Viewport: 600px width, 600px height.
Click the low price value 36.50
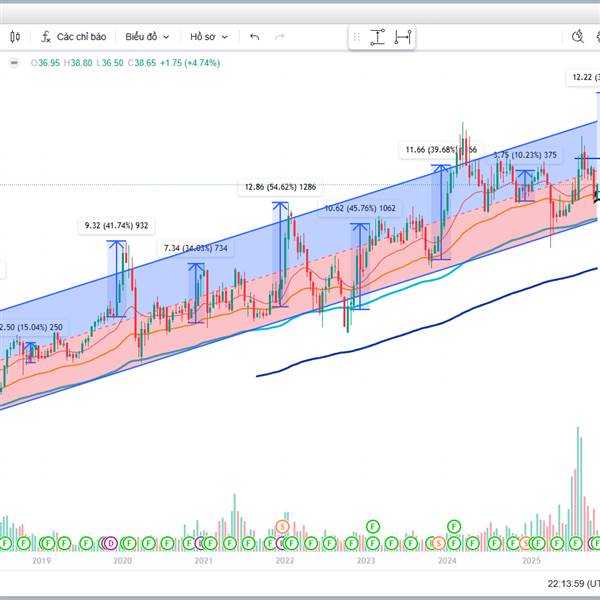pyautogui.click(x=110, y=63)
